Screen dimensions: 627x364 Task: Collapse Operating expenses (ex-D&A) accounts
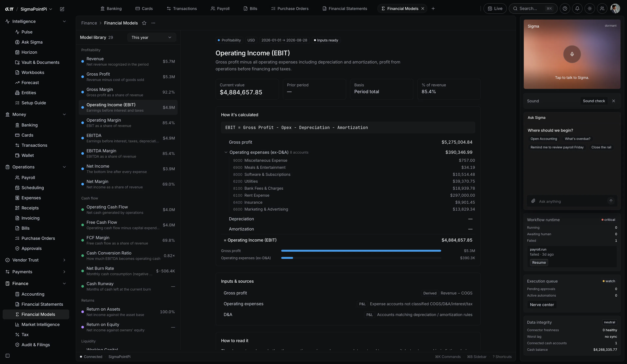click(226, 152)
